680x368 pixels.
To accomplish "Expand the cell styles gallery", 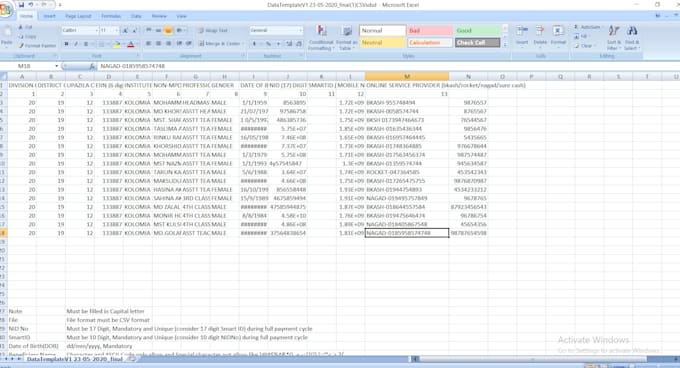I will point(505,45).
